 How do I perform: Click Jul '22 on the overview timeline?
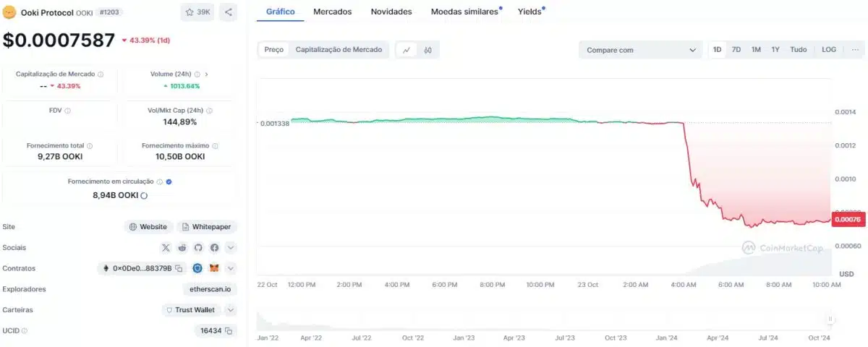point(361,338)
